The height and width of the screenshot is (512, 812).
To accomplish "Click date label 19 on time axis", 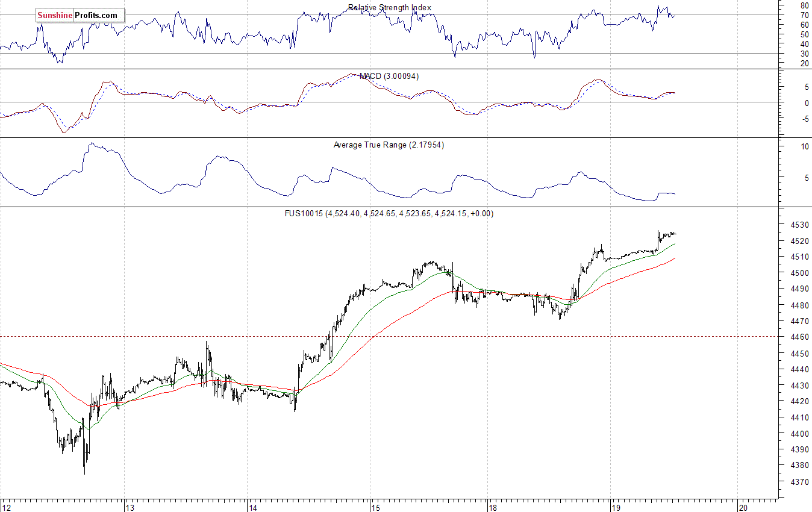I will pyautogui.click(x=616, y=507).
